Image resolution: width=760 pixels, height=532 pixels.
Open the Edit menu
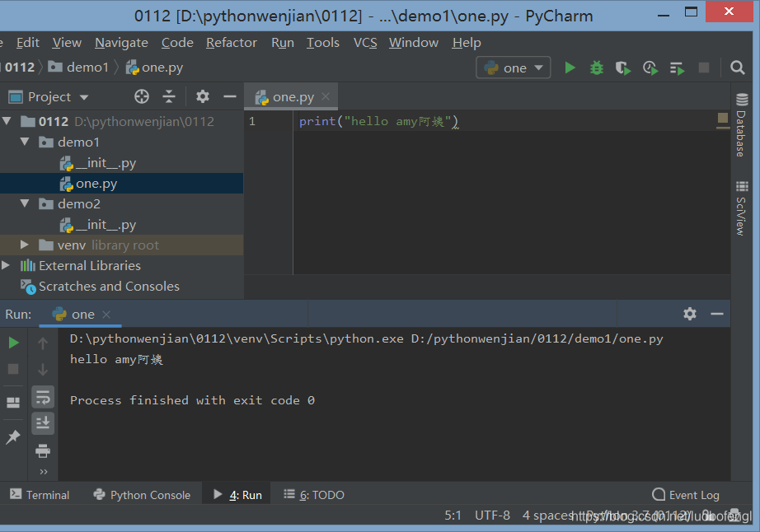coord(28,43)
